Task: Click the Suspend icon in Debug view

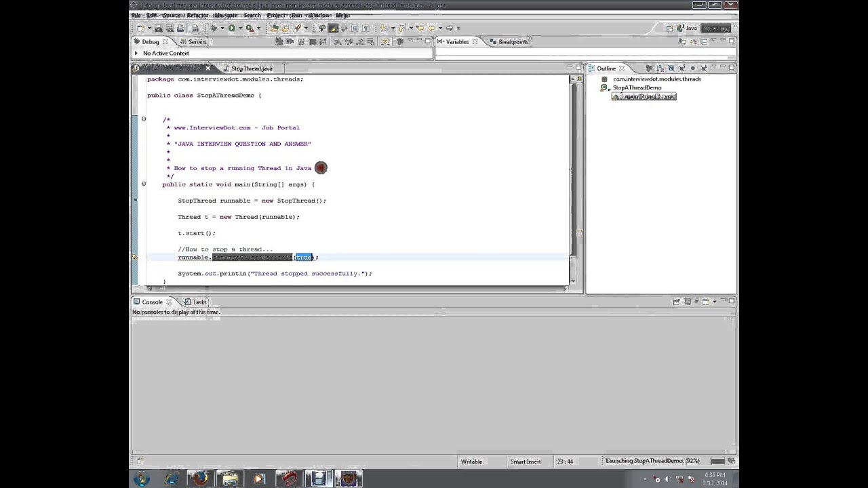Action: (x=301, y=42)
